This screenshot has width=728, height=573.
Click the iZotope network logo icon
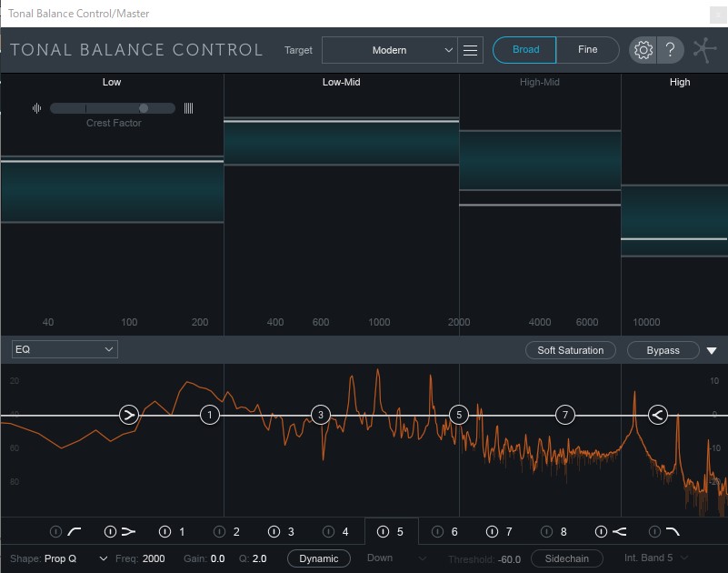[704, 50]
